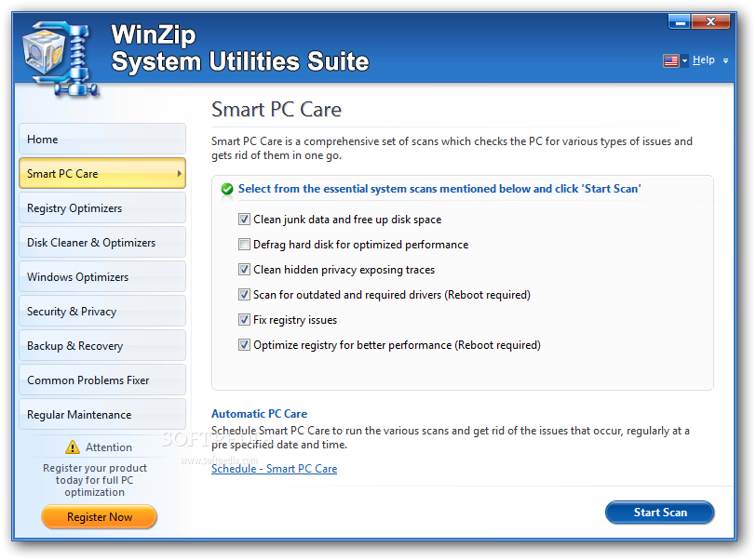756x560 pixels.
Task: Open the language flag dropdown arrow
Action: pyautogui.click(x=684, y=60)
